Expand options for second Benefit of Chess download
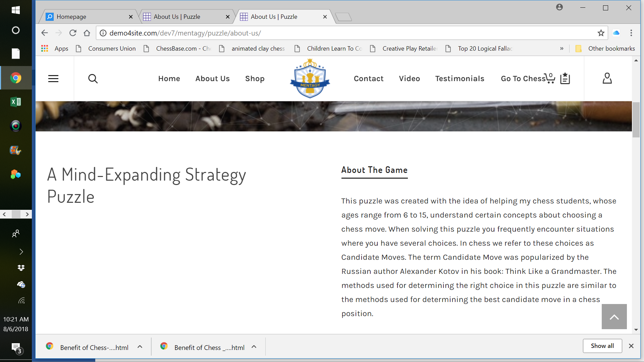Viewport: 644px width, 362px height. pyautogui.click(x=254, y=347)
